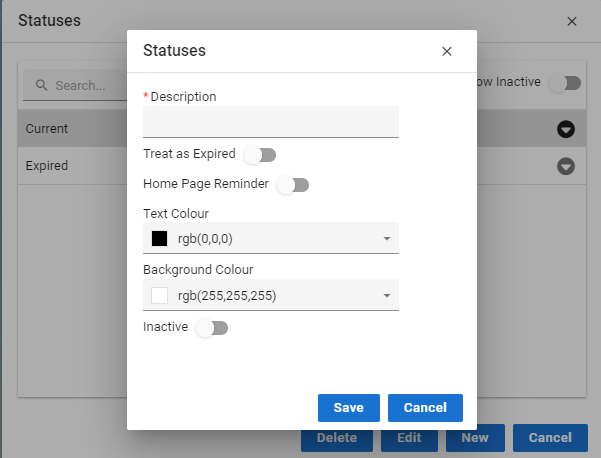601x458 pixels.
Task: Toggle Treat as Expired switch
Action: pyautogui.click(x=260, y=155)
